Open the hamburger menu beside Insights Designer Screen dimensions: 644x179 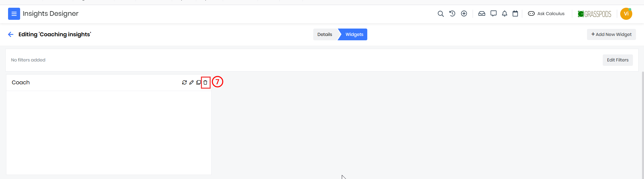click(x=14, y=14)
